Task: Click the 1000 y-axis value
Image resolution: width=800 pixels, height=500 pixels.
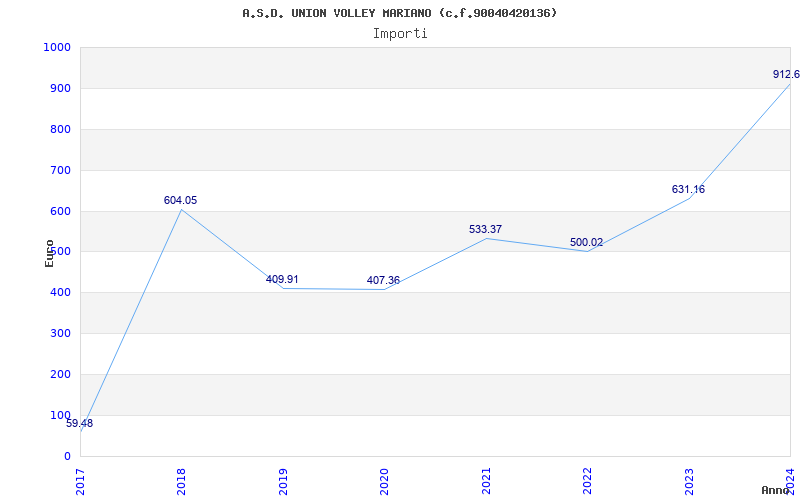Action: click(57, 47)
